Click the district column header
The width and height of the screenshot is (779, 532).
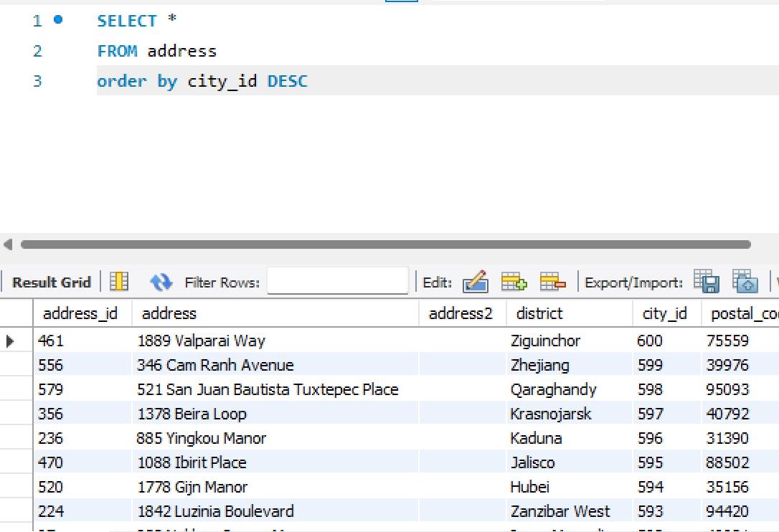tap(539, 313)
